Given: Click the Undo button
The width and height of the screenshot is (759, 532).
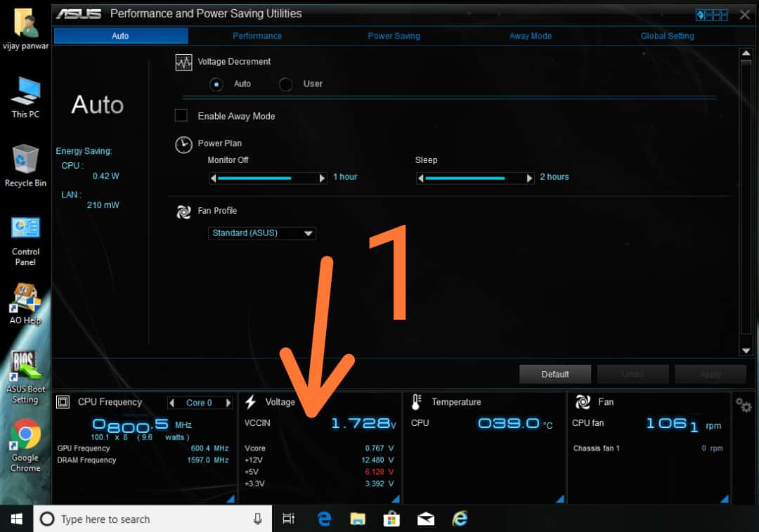Looking at the screenshot, I should (x=632, y=374).
